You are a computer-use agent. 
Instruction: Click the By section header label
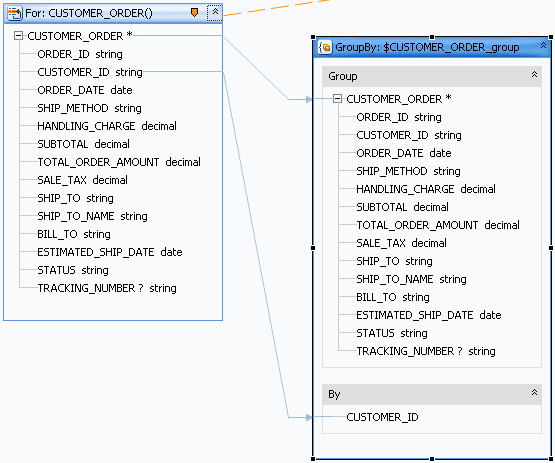(334, 394)
